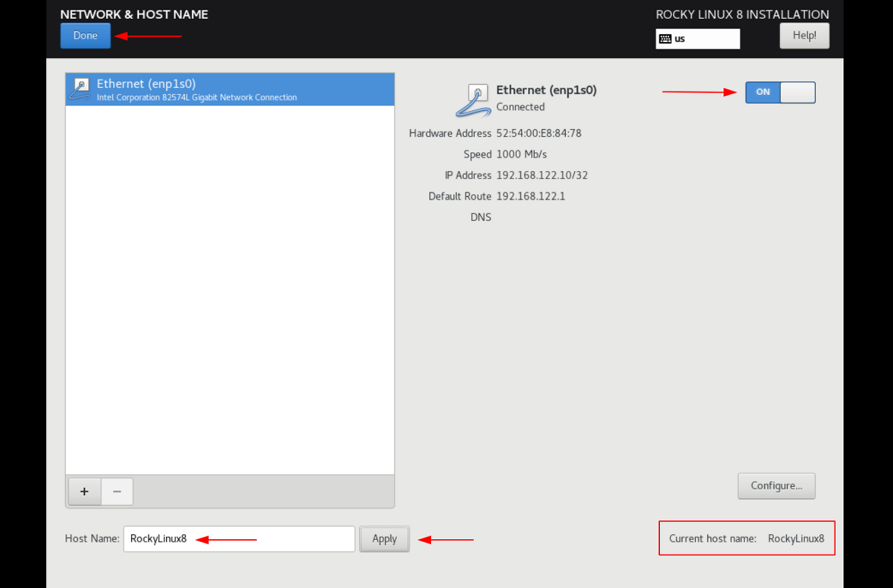Click the NETWORK & HOST NAME title
893x588 pixels.
(x=134, y=14)
